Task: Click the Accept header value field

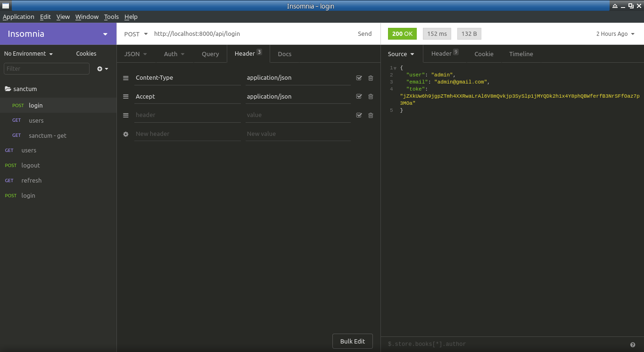Action: point(298,97)
